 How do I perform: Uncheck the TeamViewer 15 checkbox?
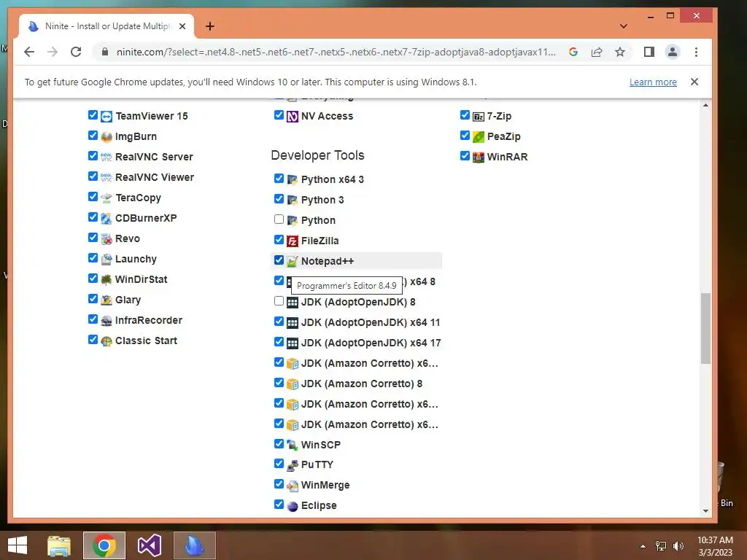click(x=93, y=115)
